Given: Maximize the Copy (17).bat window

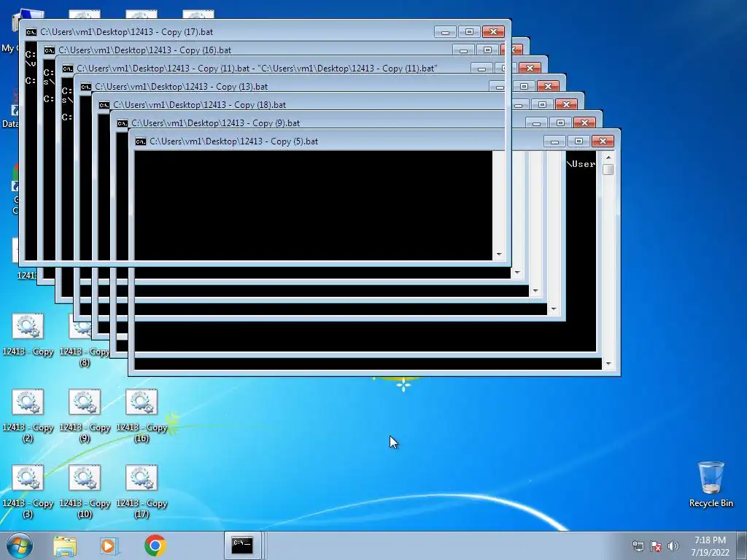Looking at the screenshot, I should point(469,32).
